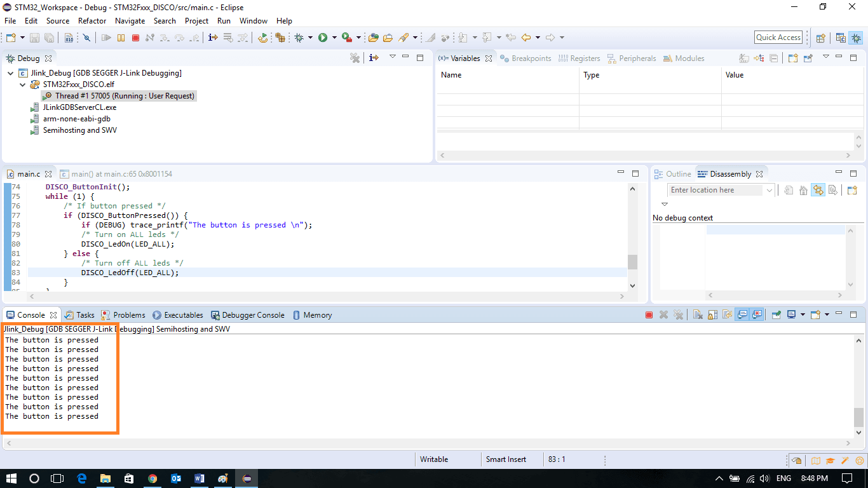
Task: Switch to the Debugger Console tab
Action: (x=248, y=315)
